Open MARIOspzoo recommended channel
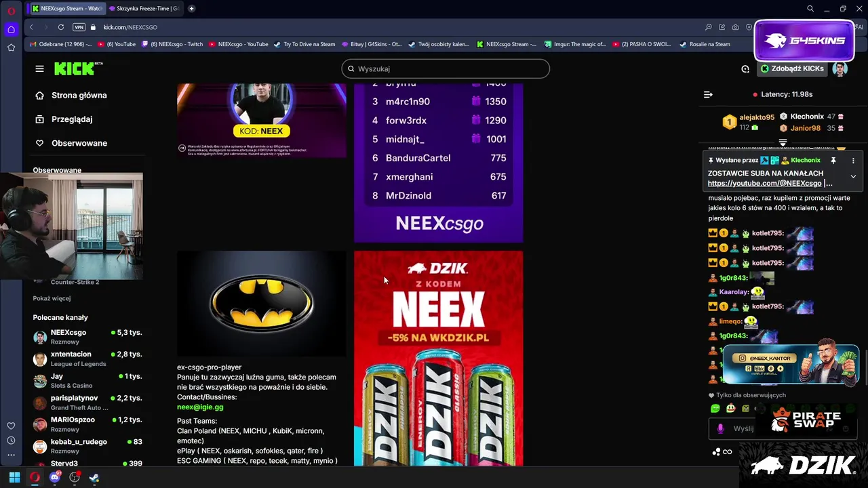The image size is (868, 488). coord(87,424)
